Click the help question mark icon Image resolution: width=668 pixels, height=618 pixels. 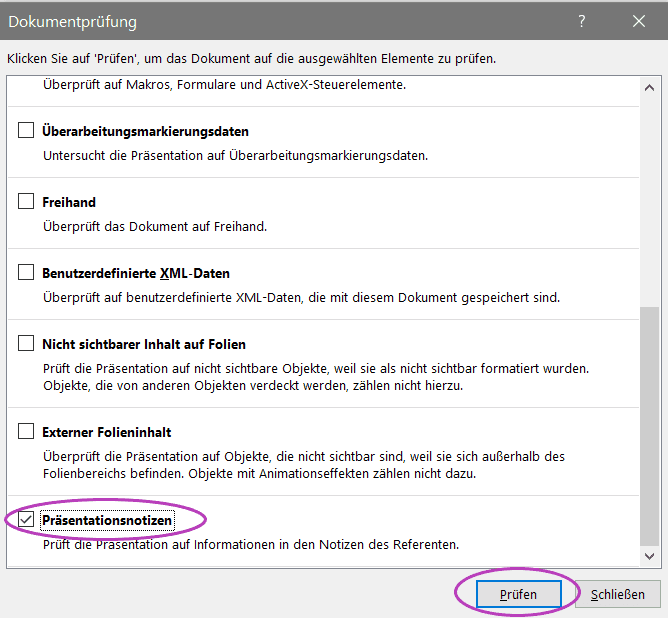(x=582, y=21)
